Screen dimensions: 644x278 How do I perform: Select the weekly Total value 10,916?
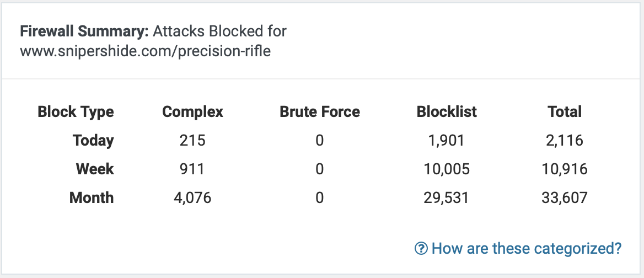pyautogui.click(x=565, y=169)
